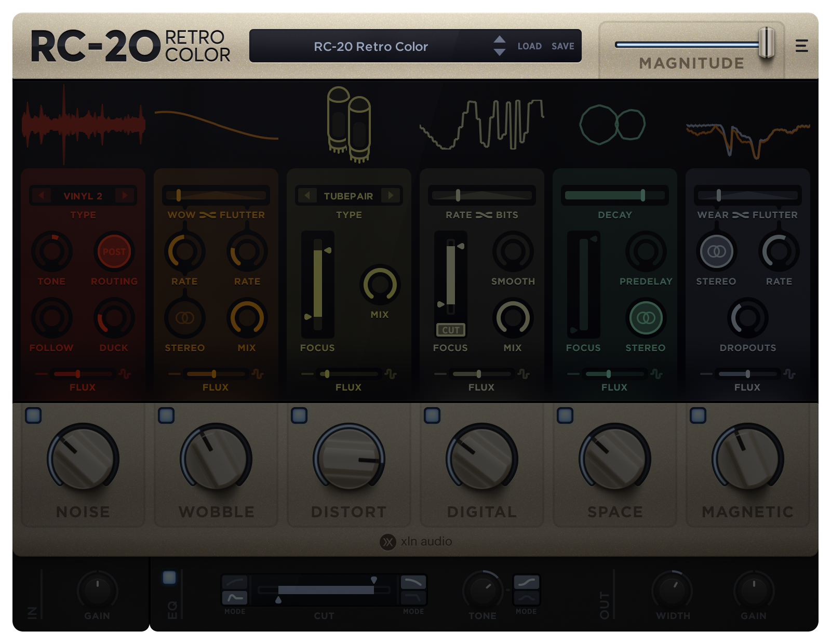Click the vinyl noise waveform display

point(83,125)
